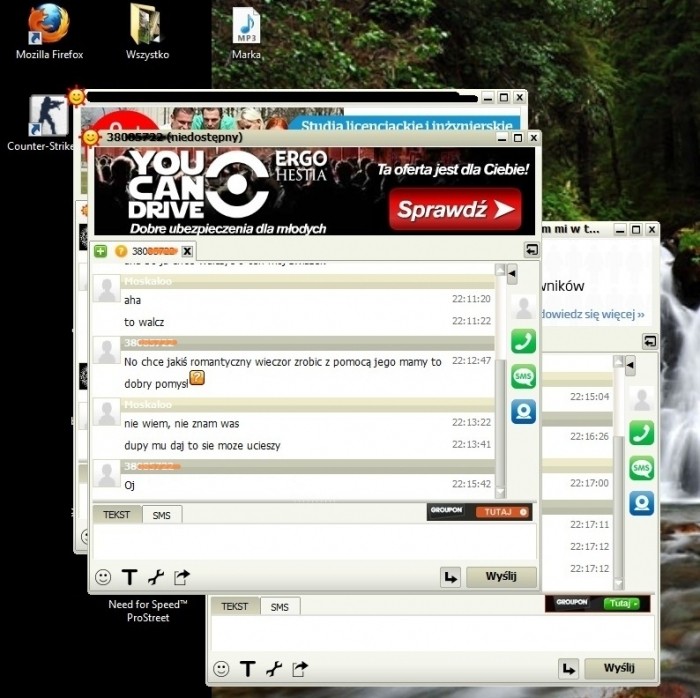Collapse the contact side panel with the arrow
The image size is (700, 698).
[512, 273]
